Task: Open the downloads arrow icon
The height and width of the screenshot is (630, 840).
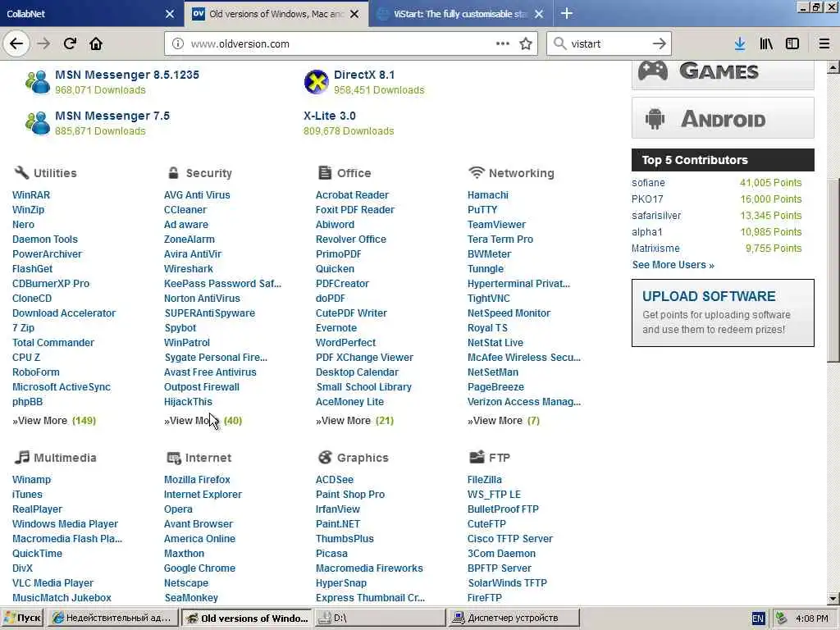Action: pos(740,44)
